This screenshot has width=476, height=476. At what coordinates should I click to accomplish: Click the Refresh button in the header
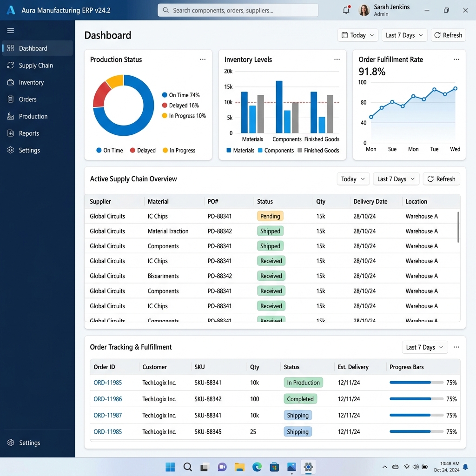tap(448, 35)
